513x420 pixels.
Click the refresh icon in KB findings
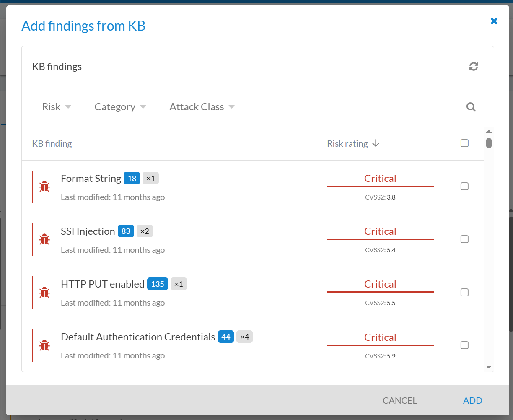click(x=474, y=67)
